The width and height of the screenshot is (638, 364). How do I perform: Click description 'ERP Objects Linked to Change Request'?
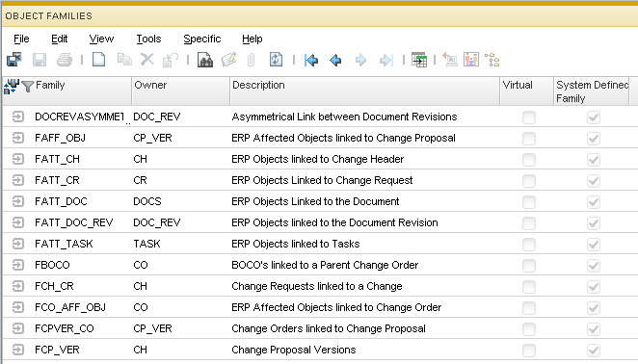[x=322, y=180]
